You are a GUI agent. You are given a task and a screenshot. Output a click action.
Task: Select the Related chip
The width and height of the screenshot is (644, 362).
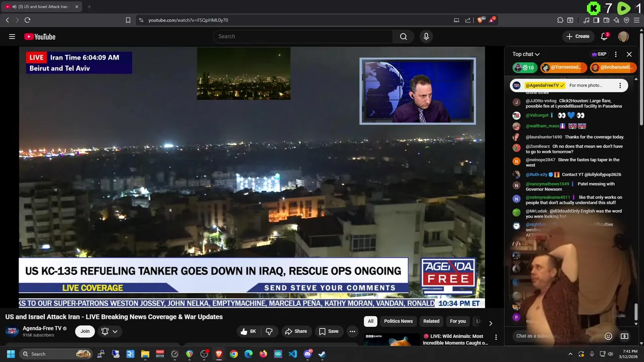[x=431, y=321]
